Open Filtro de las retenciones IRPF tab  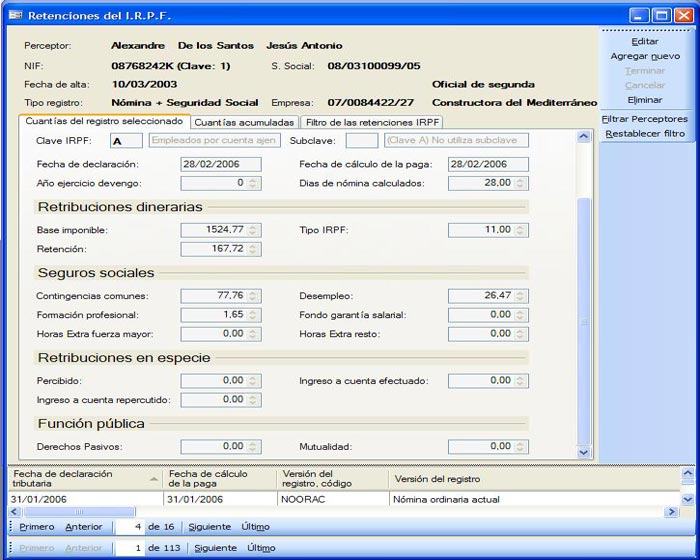tap(372, 122)
